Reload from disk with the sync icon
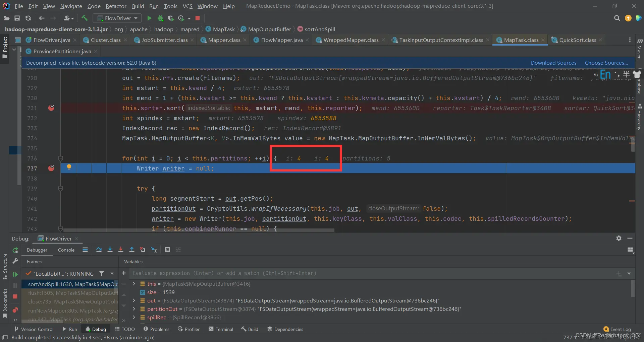The image size is (644, 342). (28, 18)
